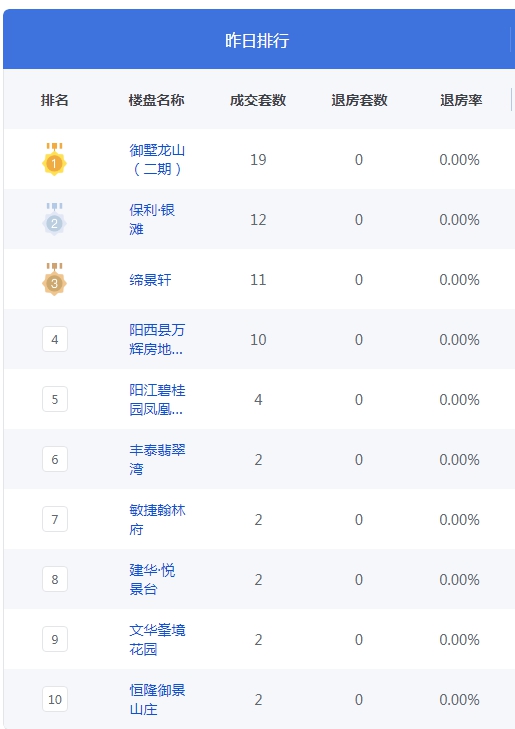Image resolution: width=515 pixels, height=729 pixels.
Task: Select the rank 9 number badge
Action: point(55,639)
